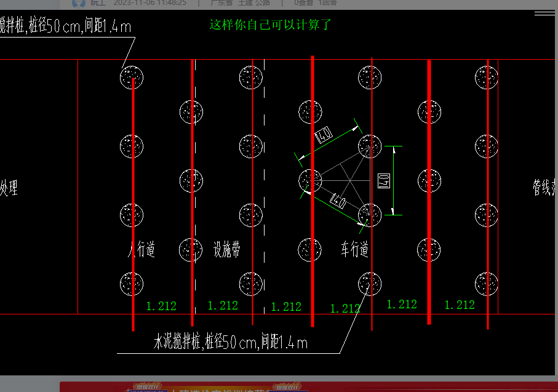Image resolution: width=558 pixels, height=392 pixels.
Task: Click the 设施带 lane label
Action: [x=226, y=249]
